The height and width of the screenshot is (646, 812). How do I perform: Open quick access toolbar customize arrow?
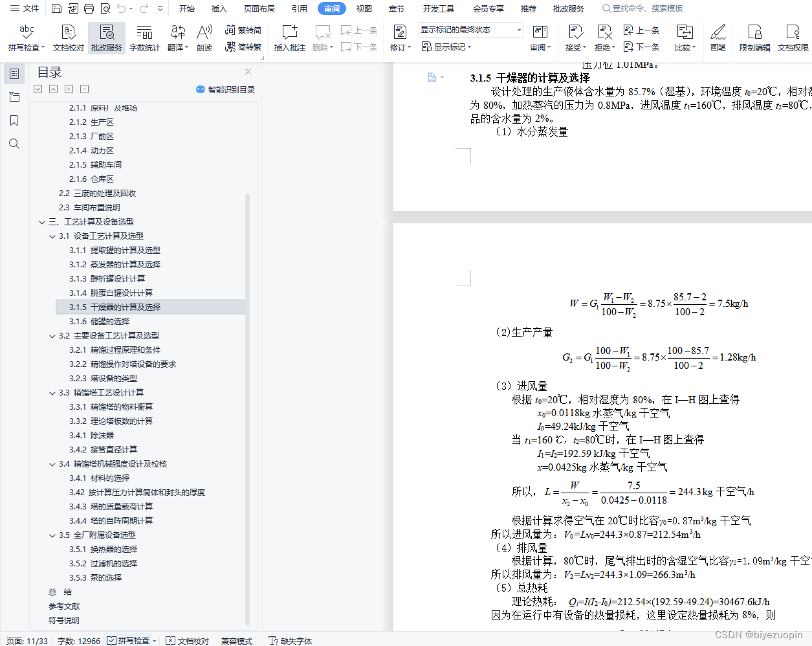pos(160,8)
